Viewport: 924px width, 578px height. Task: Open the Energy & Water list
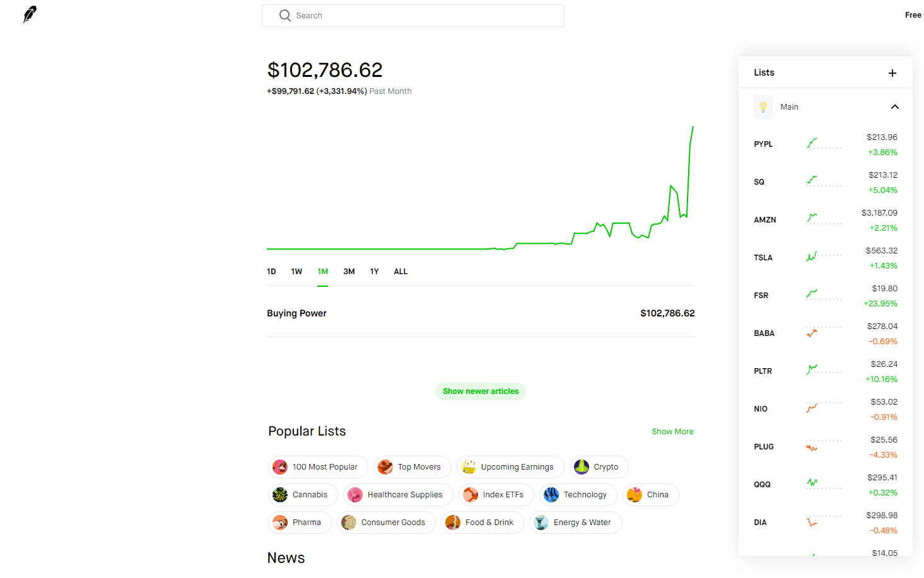pyautogui.click(x=575, y=523)
